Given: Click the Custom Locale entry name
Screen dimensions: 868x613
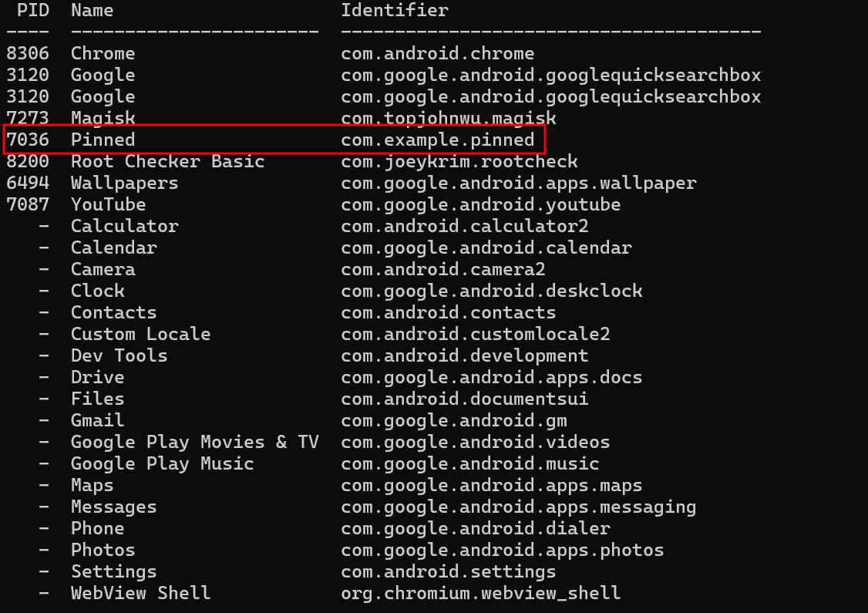Looking at the screenshot, I should click(140, 334).
